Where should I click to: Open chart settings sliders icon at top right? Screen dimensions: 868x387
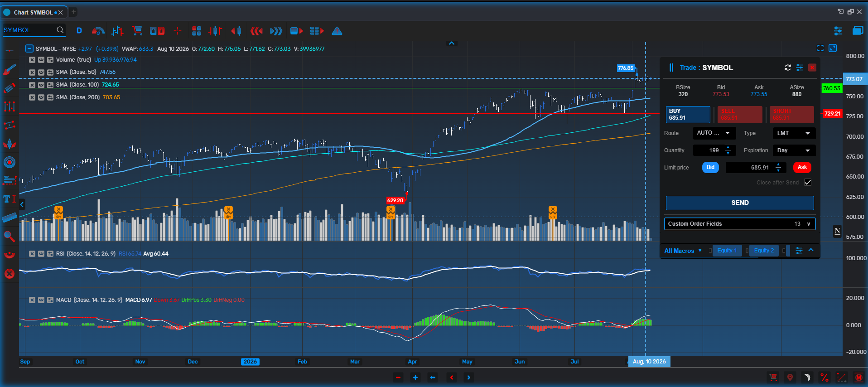pyautogui.click(x=838, y=31)
